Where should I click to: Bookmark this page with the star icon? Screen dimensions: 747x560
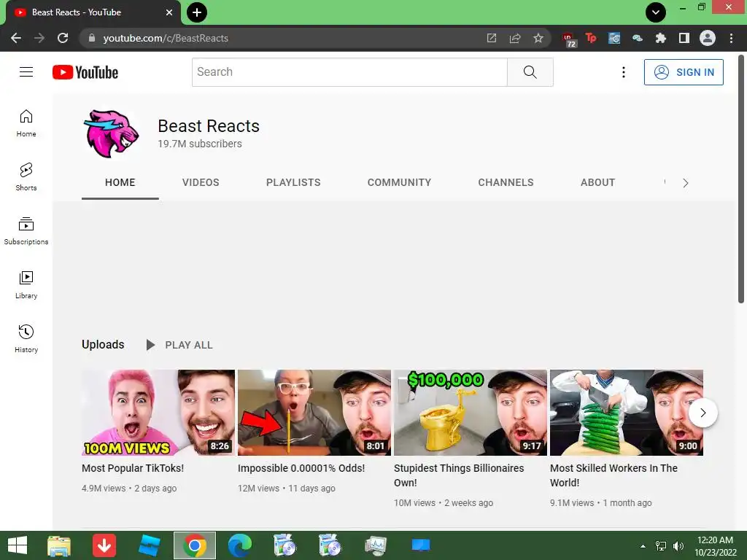[x=538, y=38]
